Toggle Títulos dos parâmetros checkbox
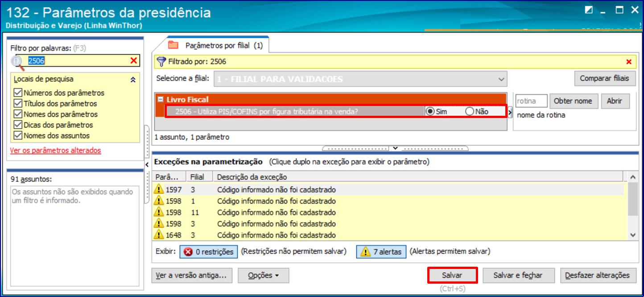 [x=18, y=104]
